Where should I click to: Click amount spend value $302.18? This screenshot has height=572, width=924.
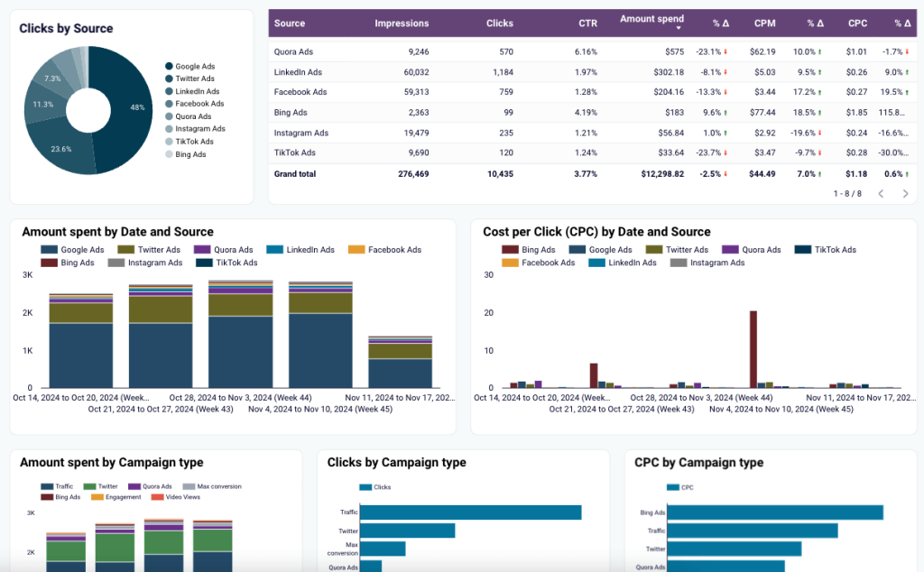669,72
